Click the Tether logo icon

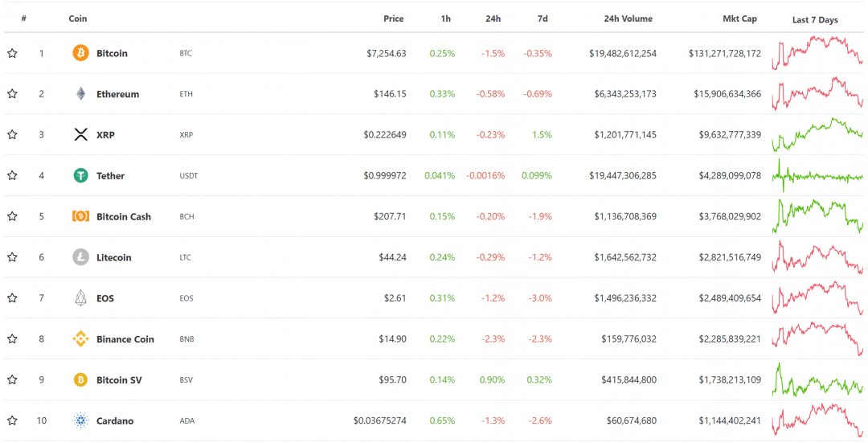tap(81, 175)
